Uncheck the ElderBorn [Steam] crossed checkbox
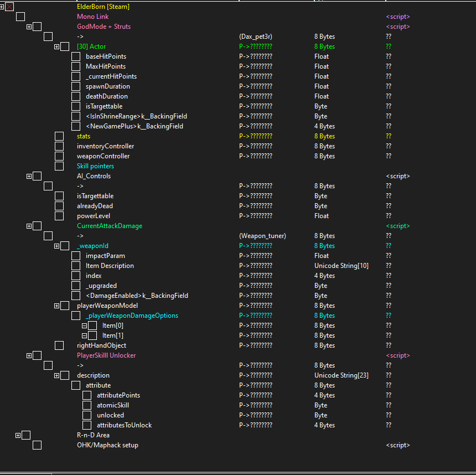The image size is (476, 475). (9, 7)
